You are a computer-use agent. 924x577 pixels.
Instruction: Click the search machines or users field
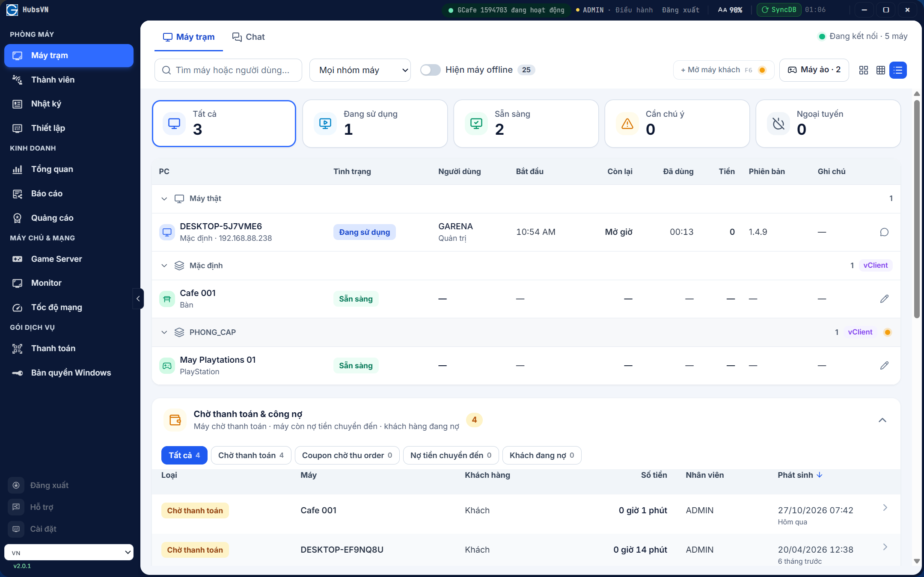228,70
